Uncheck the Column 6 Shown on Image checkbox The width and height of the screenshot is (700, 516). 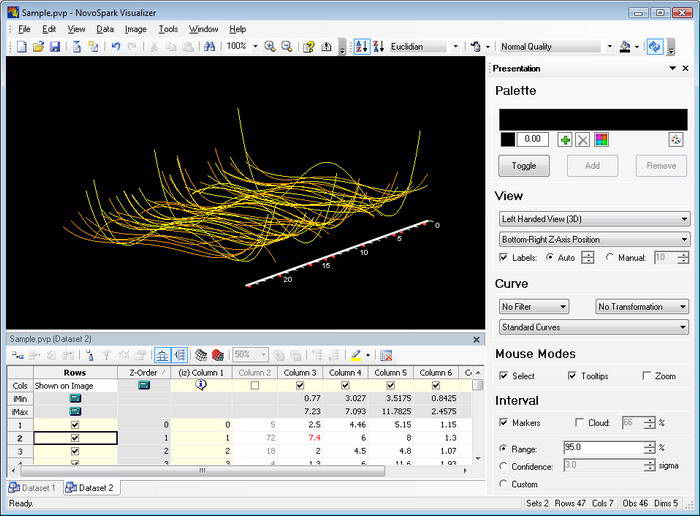tap(436, 385)
